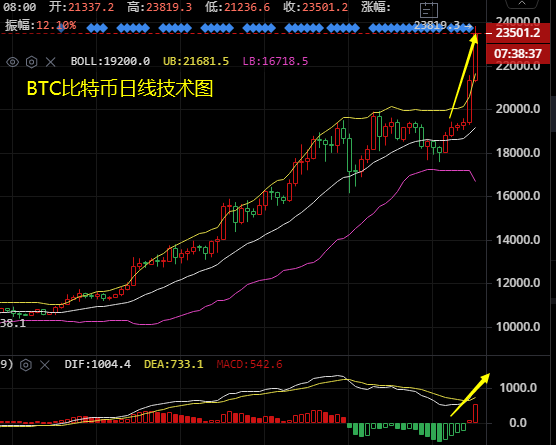Click the DIF:1004.4 value label
The height and width of the screenshot is (445, 556).
[x=98, y=364]
